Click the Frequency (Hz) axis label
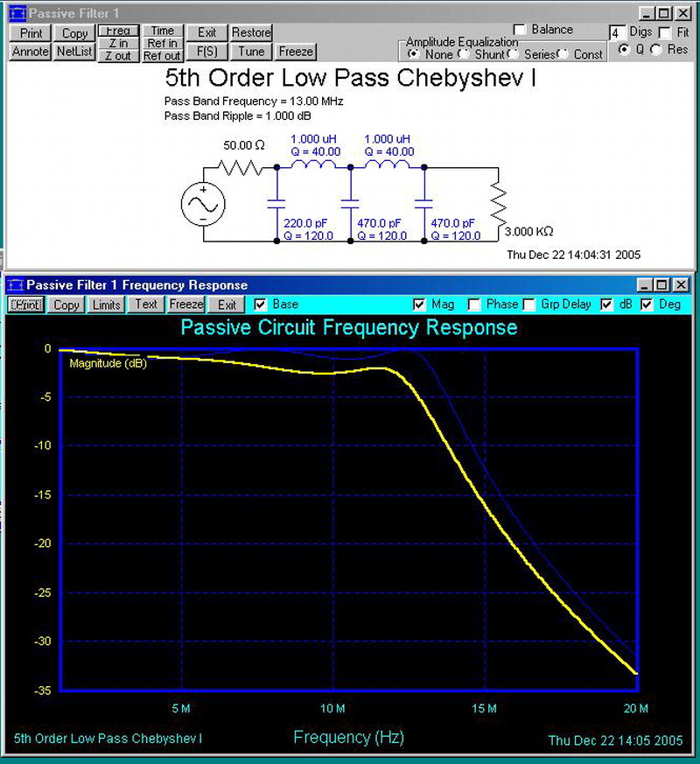The image size is (700, 764). coord(349,737)
